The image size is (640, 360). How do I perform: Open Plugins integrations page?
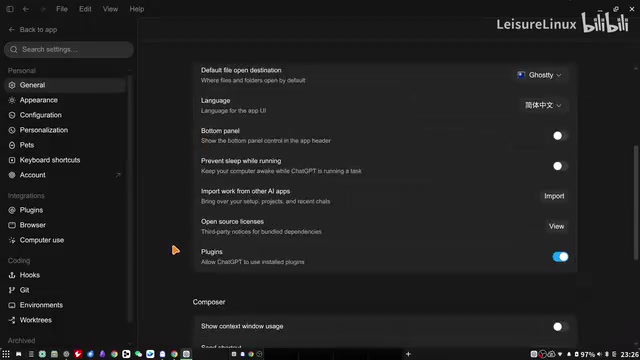pyautogui.click(x=31, y=210)
